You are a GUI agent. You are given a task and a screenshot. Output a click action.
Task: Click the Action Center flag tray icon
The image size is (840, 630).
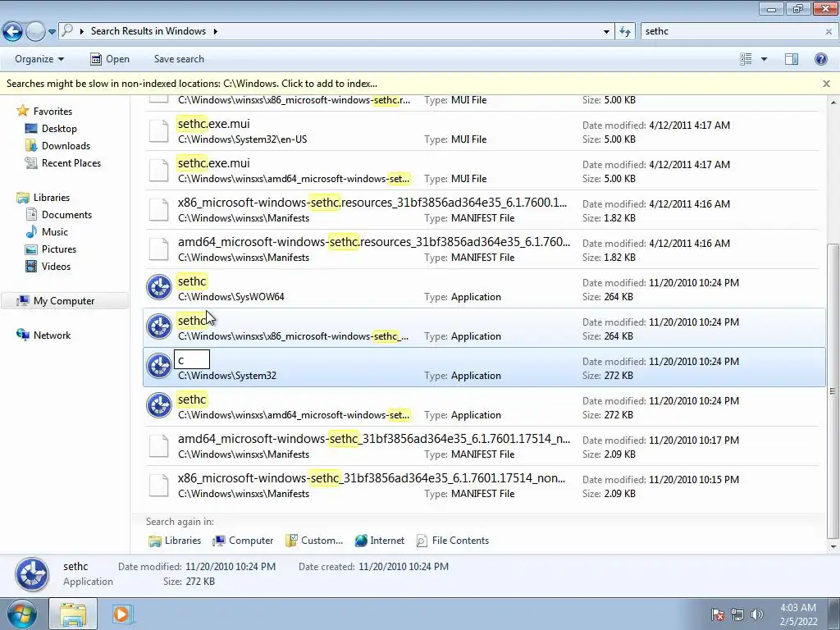click(718, 614)
